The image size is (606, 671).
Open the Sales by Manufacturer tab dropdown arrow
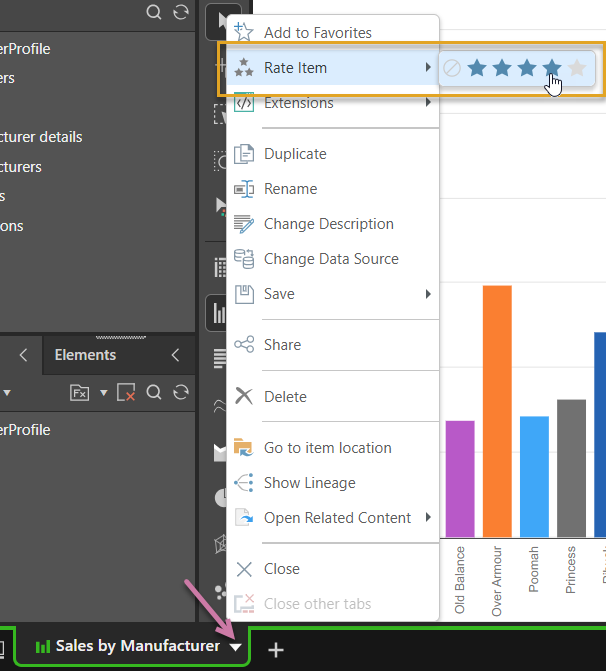pyautogui.click(x=235, y=648)
